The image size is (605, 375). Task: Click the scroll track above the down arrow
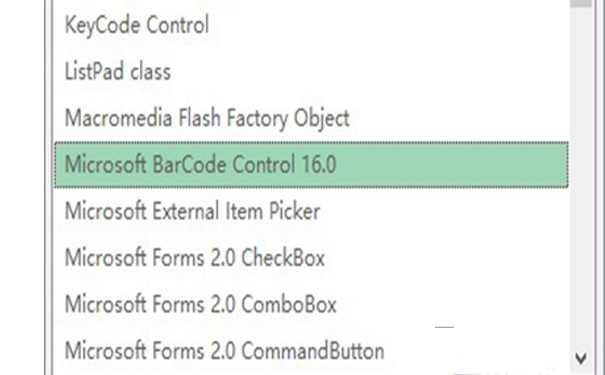click(581, 177)
